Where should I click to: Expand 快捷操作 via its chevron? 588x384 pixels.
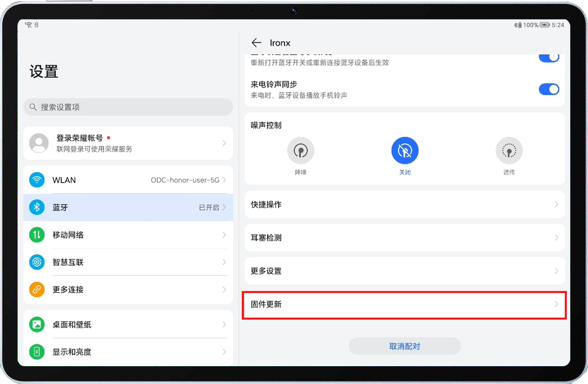tap(556, 204)
